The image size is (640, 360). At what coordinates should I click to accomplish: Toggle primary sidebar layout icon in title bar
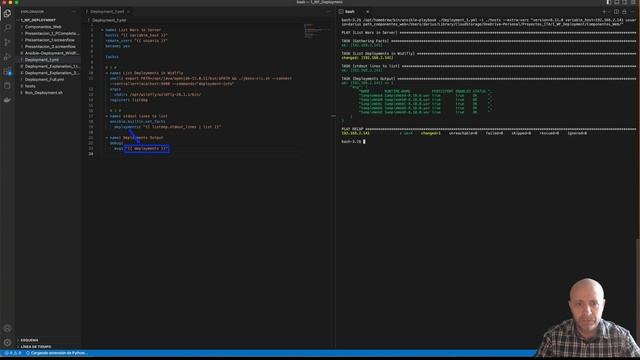609,2
